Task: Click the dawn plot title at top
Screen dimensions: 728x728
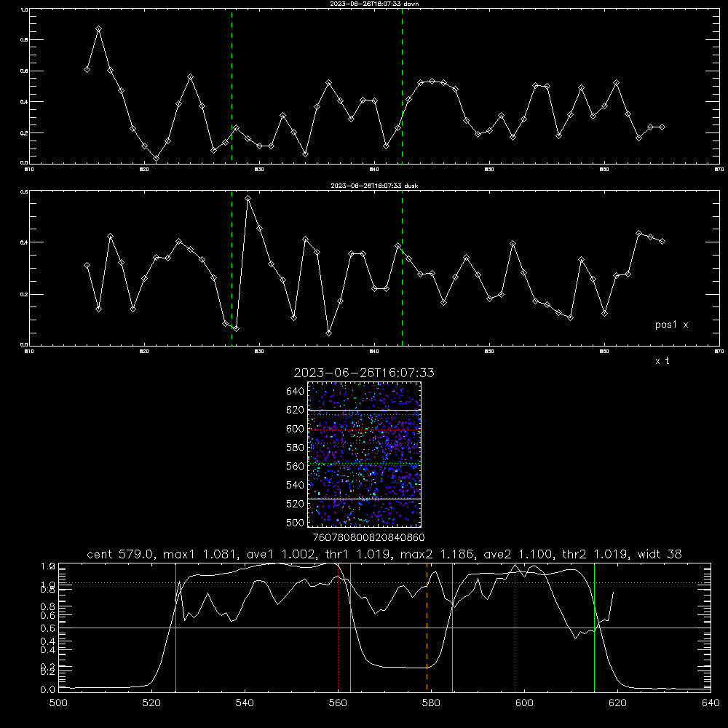Action: 374,4
